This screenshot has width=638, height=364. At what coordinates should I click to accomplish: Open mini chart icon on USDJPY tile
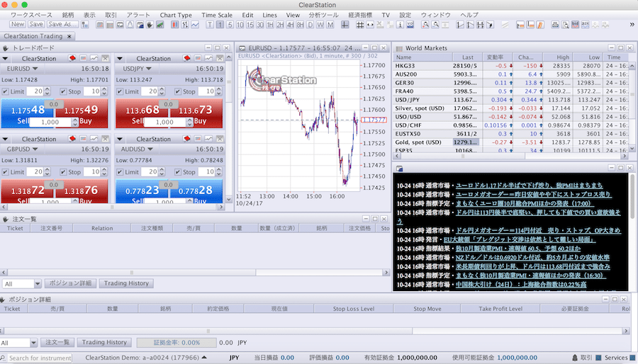(x=208, y=58)
